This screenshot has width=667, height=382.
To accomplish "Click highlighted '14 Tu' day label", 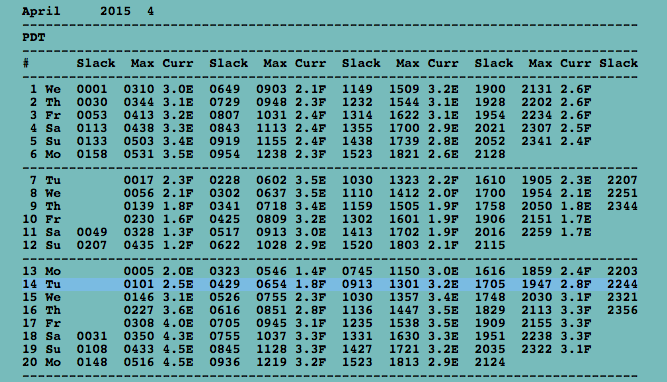I will click(41, 284).
